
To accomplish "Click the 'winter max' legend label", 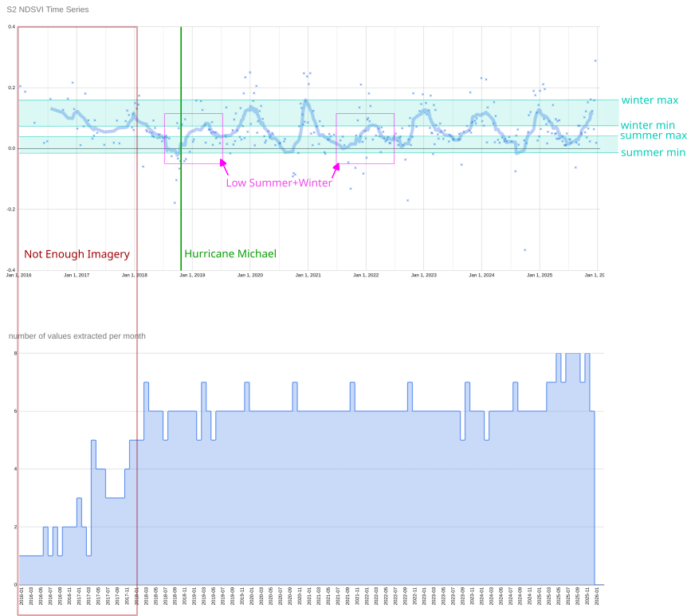I will pyautogui.click(x=650, y=100).
